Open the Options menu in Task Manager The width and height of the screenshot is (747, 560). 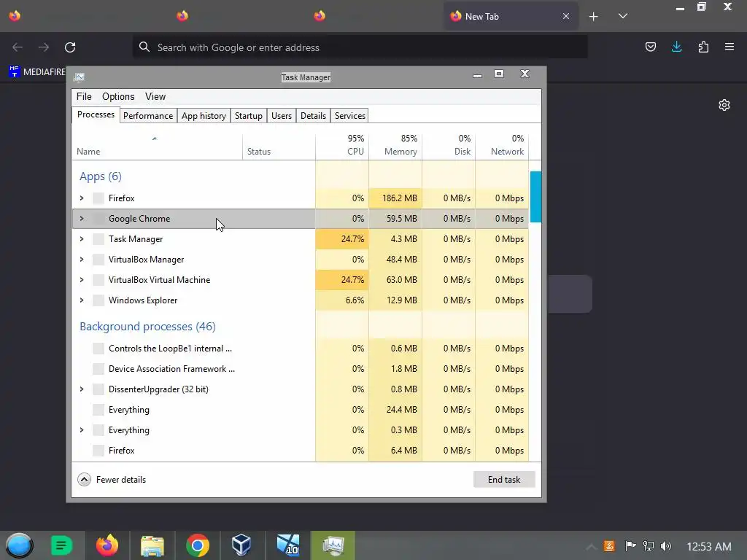tap(118, 97)
